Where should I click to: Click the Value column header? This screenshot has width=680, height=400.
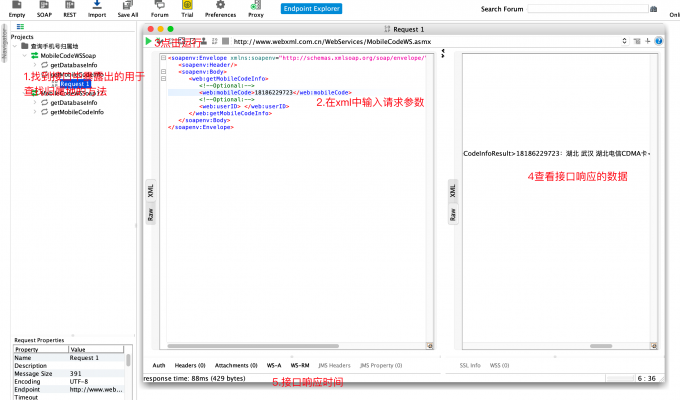pos(96,349)
